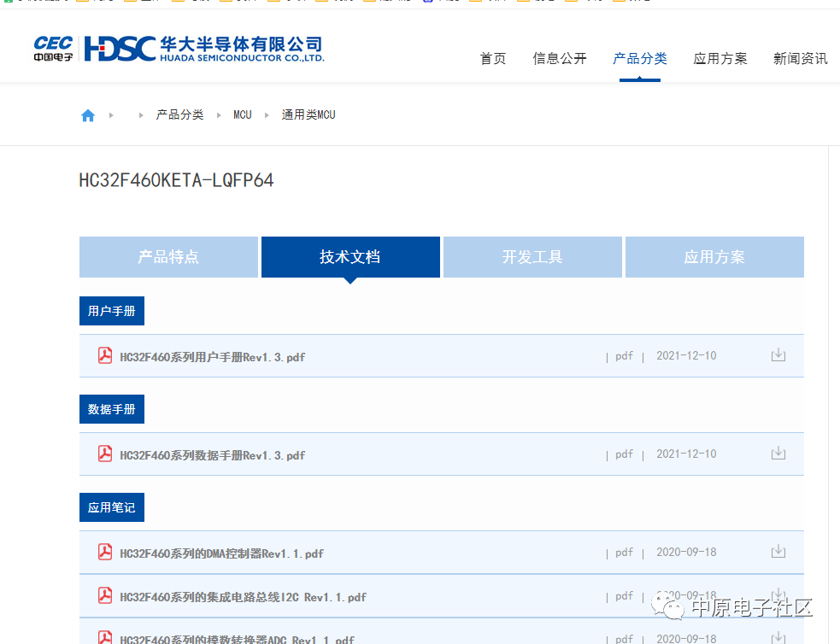Screen dimensions: 840x644
Task: Download HC32F460系列用户手册Rev1.3.pdf via download icon
Action: (778, 355)
